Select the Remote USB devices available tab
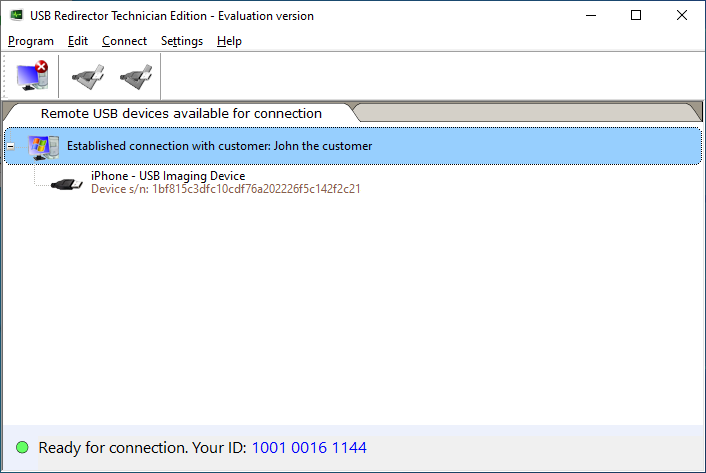 pos(181,113)
